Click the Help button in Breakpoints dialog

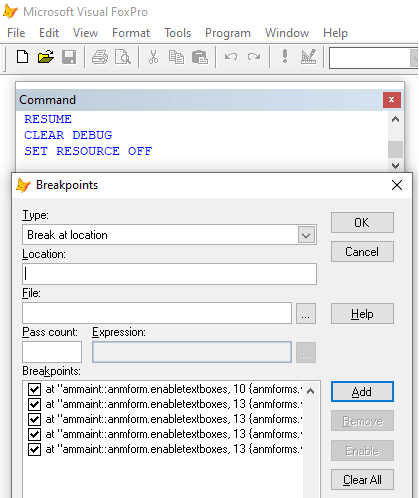(x=362, y=314)
